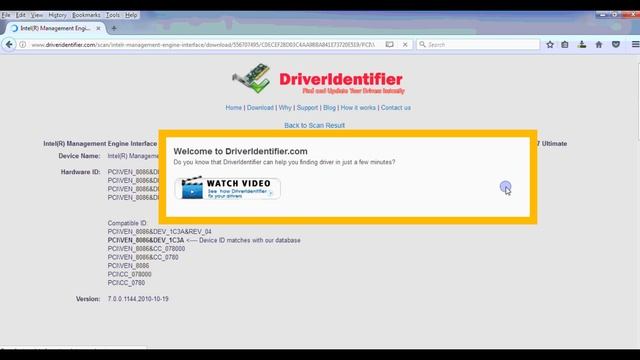The height and width of the screenshot is (360, 640).
Task: Click the DriverIdentifier logo
Action: [x=318, y=79]
